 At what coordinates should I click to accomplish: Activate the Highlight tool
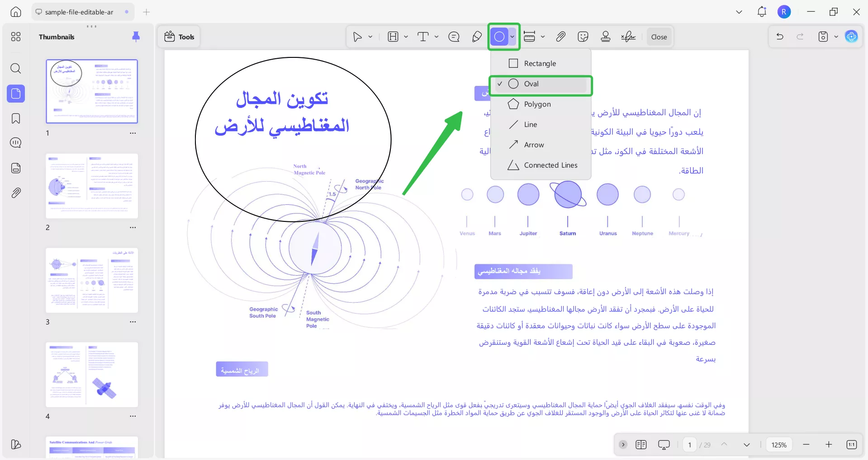[x=393, y=37]
